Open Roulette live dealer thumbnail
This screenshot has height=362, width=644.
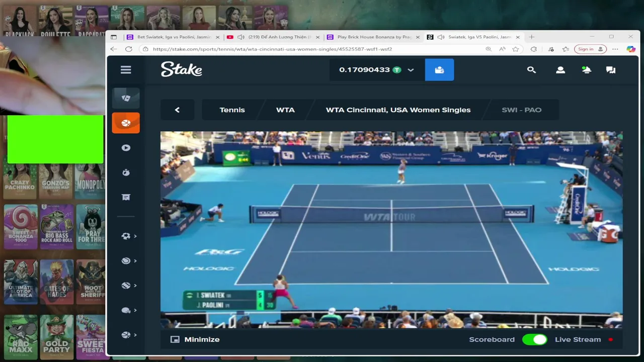pos(55,21)
